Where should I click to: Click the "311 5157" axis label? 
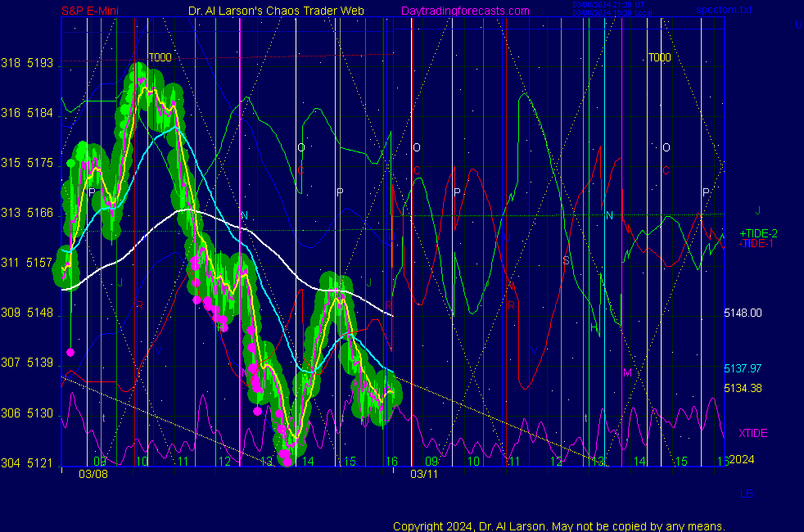[x=27, y=263]
